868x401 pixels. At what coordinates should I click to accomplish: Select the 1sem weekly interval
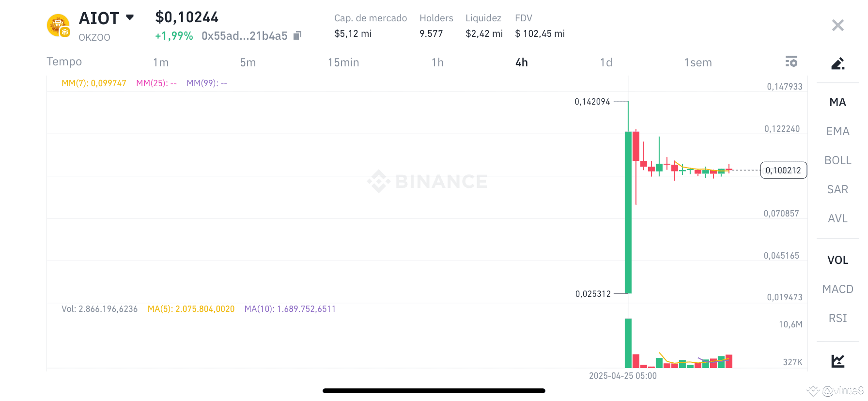(x=698, y=62)
